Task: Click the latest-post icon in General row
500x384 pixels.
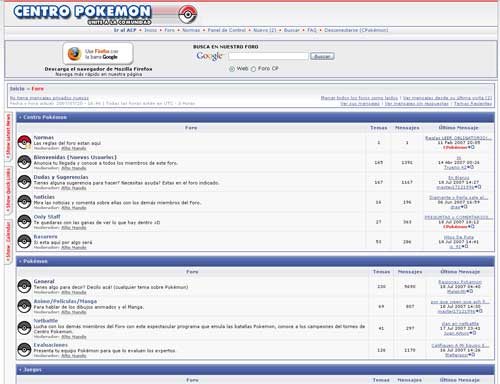Action: click(470, 291)
